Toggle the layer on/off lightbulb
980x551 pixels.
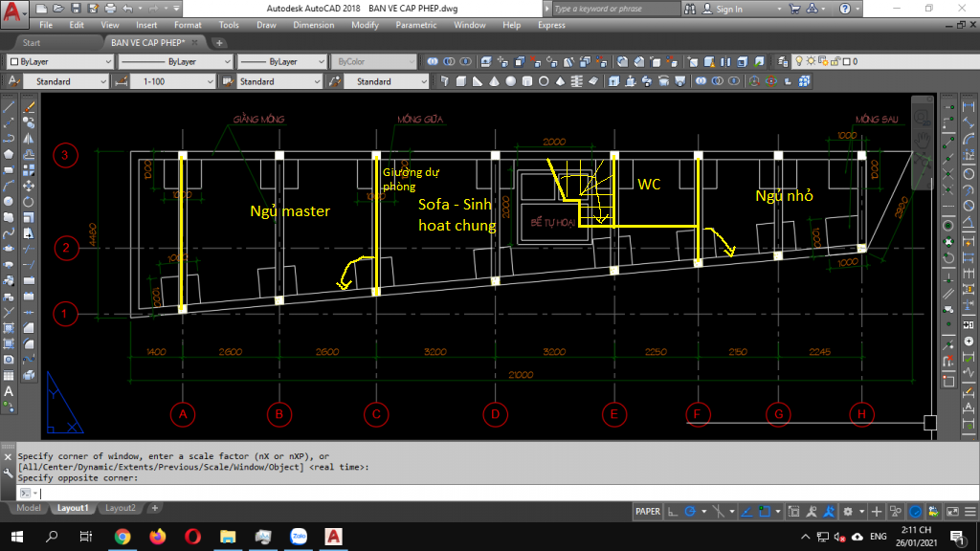click(x=799, y=61)
